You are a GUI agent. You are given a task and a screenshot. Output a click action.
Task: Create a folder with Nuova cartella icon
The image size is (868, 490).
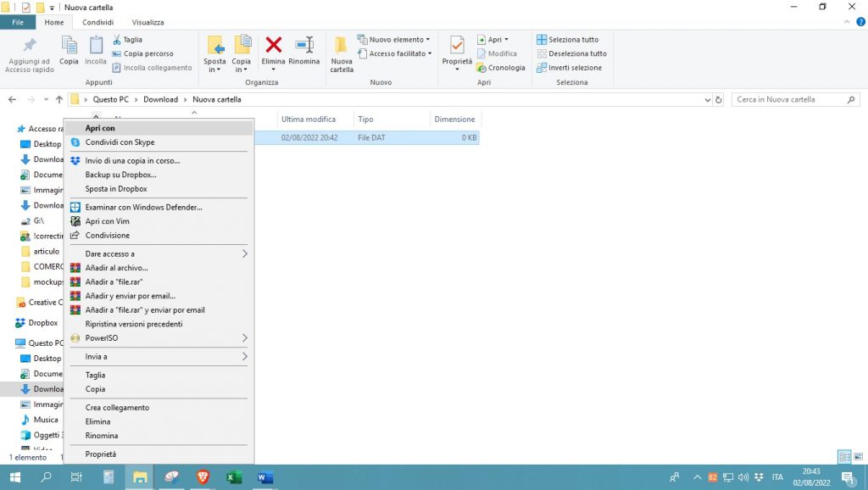pyautogui.click(x=342, y=53)
